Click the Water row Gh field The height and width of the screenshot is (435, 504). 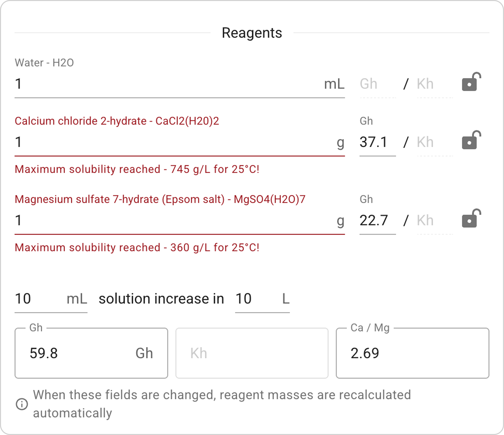click(377, 84)
